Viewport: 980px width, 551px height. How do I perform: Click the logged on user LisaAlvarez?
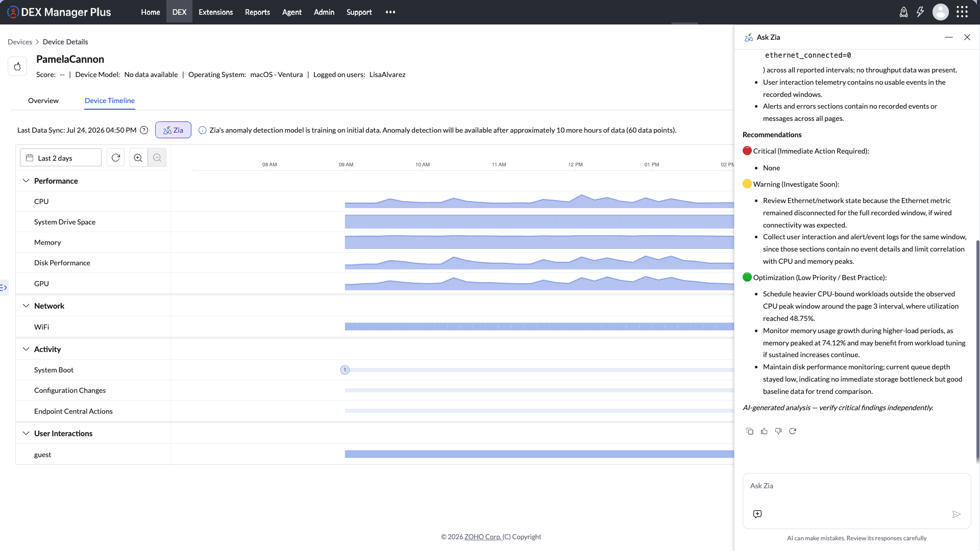click(387, 74)
